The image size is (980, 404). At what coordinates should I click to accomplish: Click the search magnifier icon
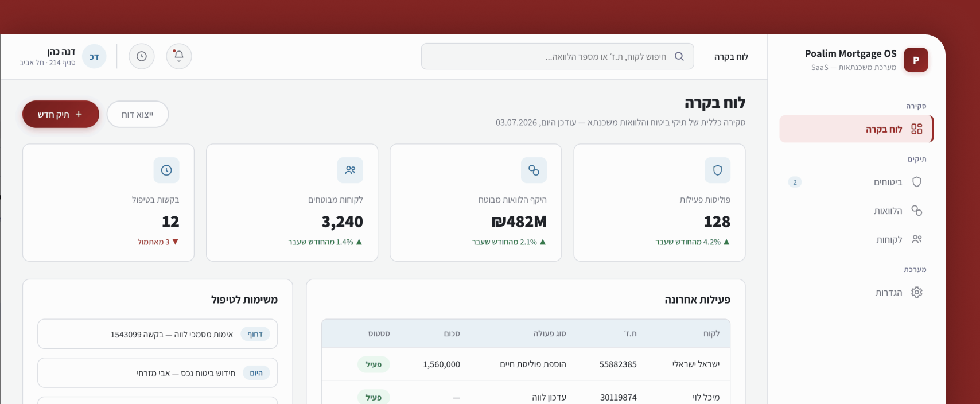pyautogui.click(x=679, y=56)
